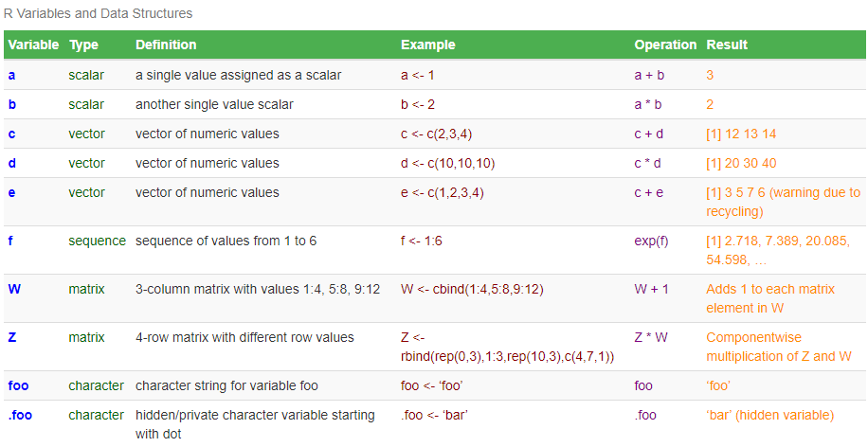Click the 'sequence' type cell
Image resolution: width=868 pixels, height=447 pixels.
point(97,241)
